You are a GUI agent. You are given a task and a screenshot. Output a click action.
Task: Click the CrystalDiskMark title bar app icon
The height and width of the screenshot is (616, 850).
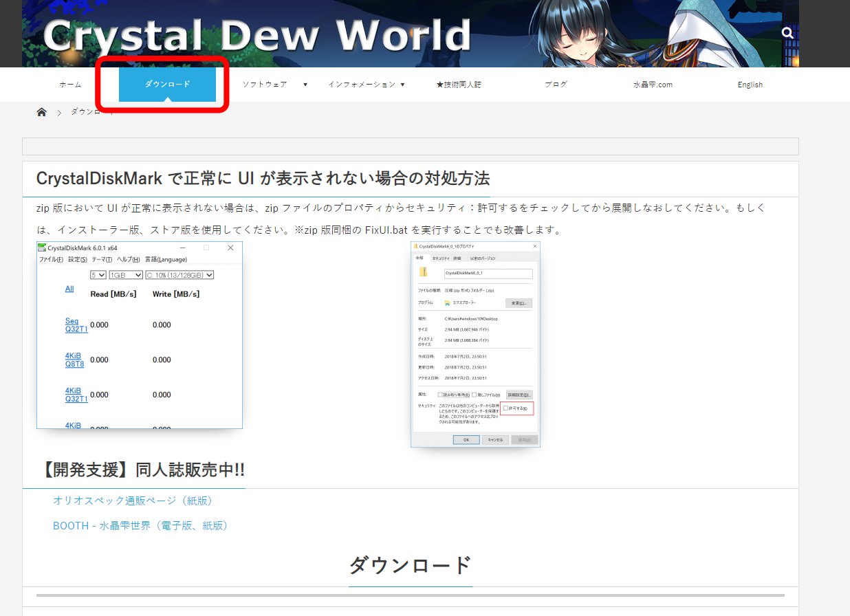pos(42,247)
